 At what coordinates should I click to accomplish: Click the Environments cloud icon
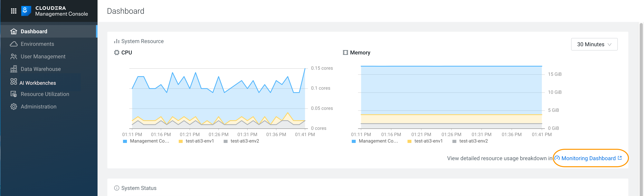tap(14, 44)
